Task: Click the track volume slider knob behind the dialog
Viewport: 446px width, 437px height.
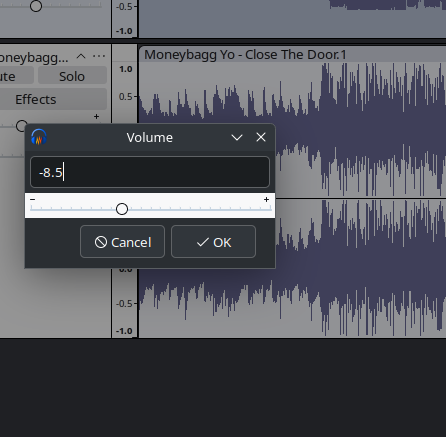Action: pyautogui.click(x=21, y=126)
